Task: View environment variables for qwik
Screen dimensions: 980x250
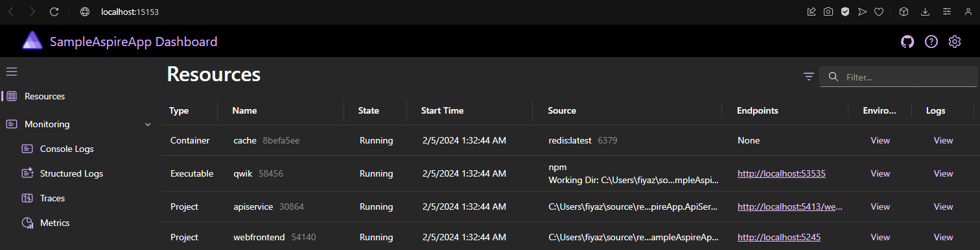Action: 880,173
